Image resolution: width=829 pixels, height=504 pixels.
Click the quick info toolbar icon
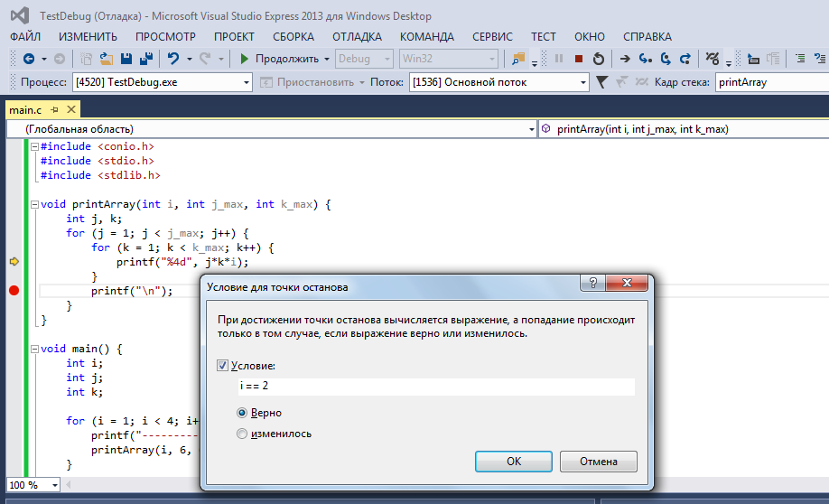tap(773, 59)
